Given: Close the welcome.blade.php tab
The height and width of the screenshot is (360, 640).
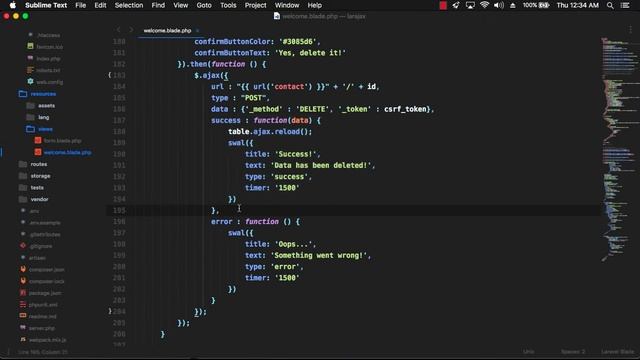Looking at the screenshot, I should click(x=198, y=31).
